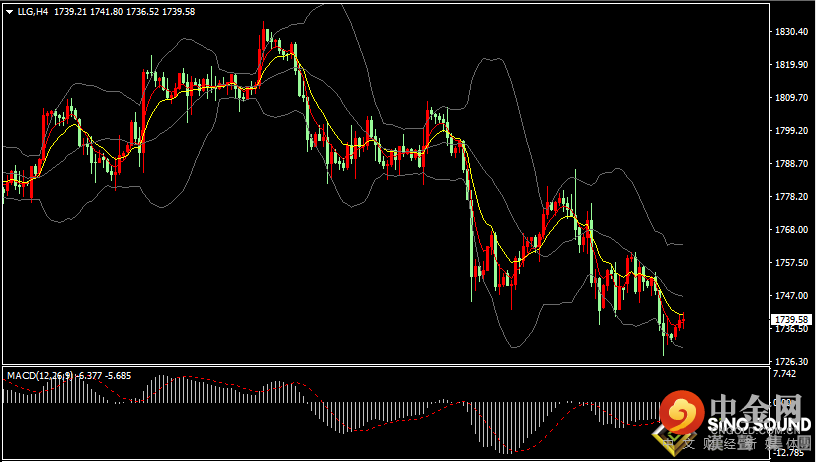Select the MACD scale value 7.742
The width and height of the screenshot is (816, 462).
point(784,374)
